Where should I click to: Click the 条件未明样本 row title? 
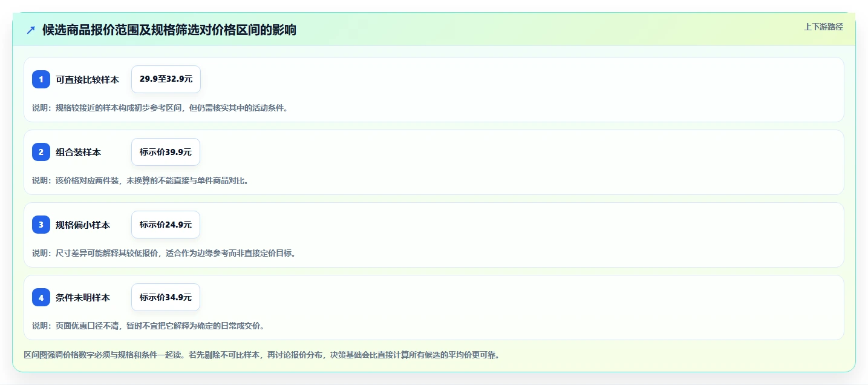[x=83, y=297]
